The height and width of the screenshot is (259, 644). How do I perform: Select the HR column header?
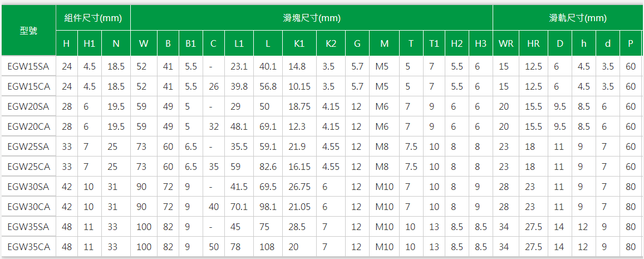533,43
